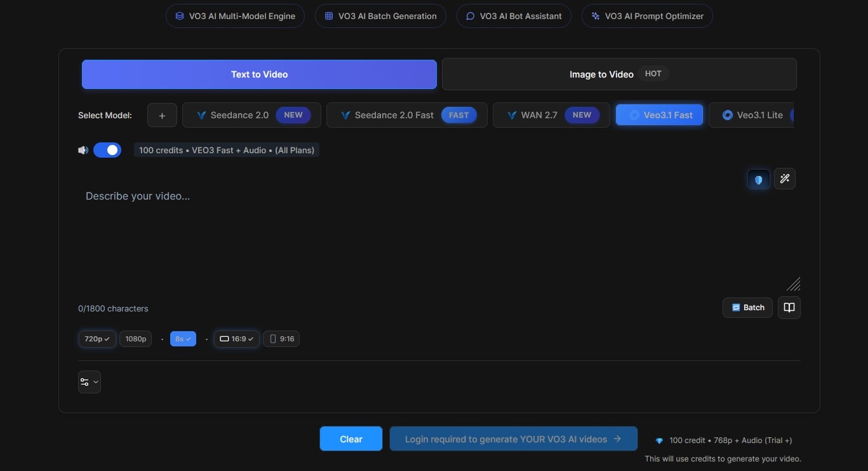
Task: Click the speaker audio icon
Action: (x=83, y=150)
